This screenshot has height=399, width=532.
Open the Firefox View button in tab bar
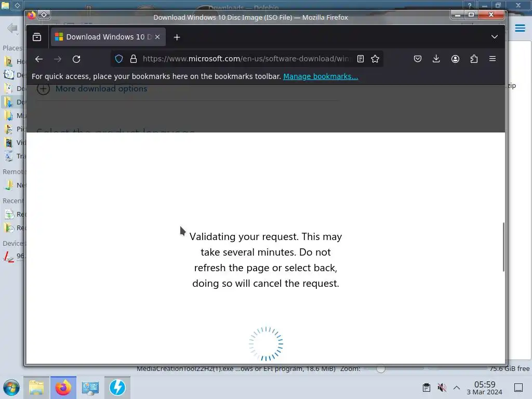click(37, 37)
